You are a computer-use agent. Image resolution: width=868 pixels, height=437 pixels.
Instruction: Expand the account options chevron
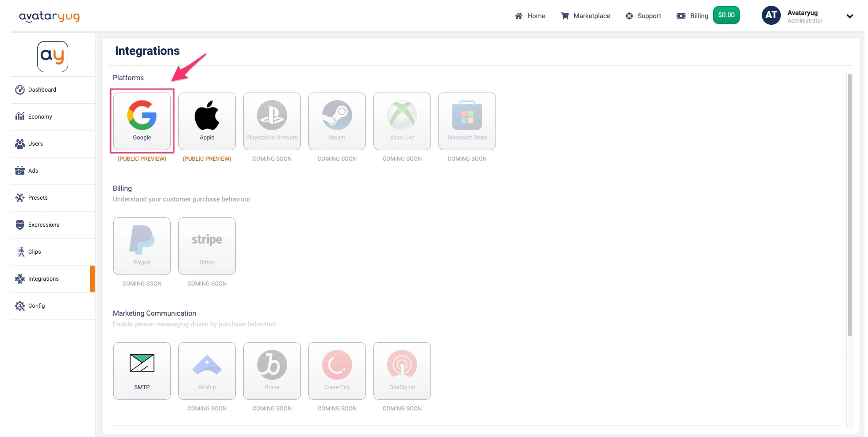[850, 16]
